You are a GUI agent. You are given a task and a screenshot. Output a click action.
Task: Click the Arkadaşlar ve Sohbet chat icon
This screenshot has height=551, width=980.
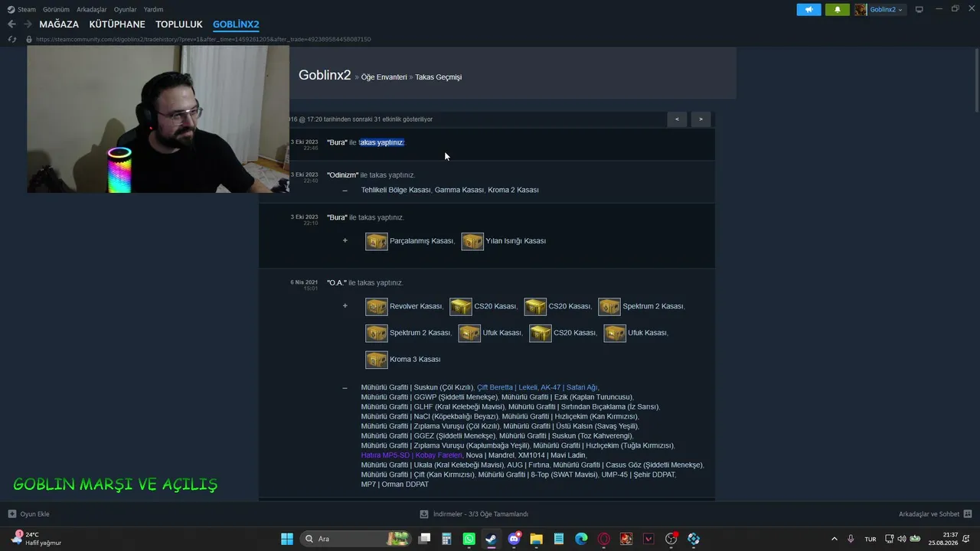[968, 514]
